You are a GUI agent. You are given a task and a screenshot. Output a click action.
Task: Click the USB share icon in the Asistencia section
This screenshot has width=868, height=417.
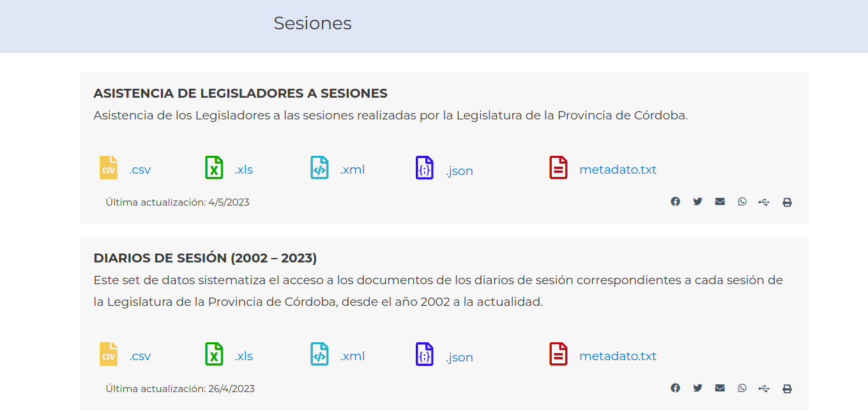click(x=764, y=202)
